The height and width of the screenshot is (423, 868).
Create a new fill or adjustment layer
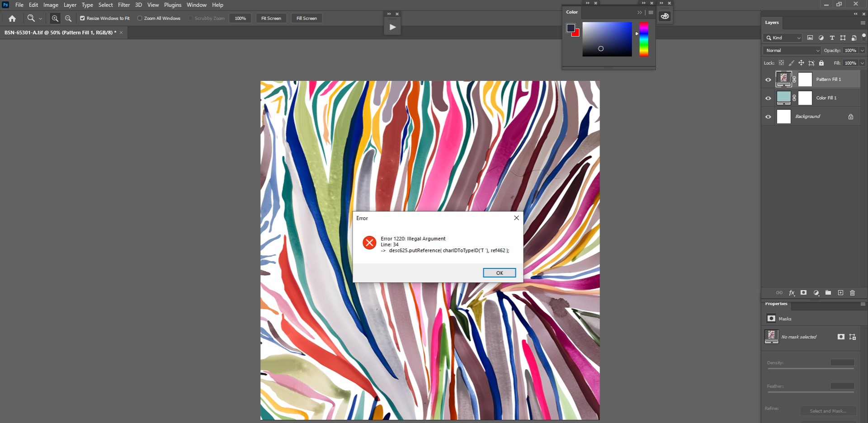(x=816, y=293)
